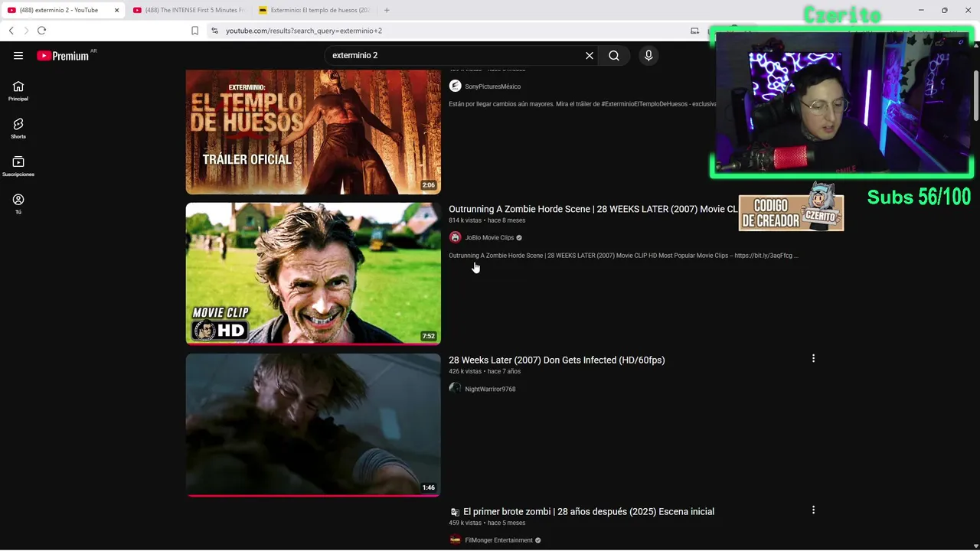Click the address bar URL
The image size is (980, 551).
point(304,31)
